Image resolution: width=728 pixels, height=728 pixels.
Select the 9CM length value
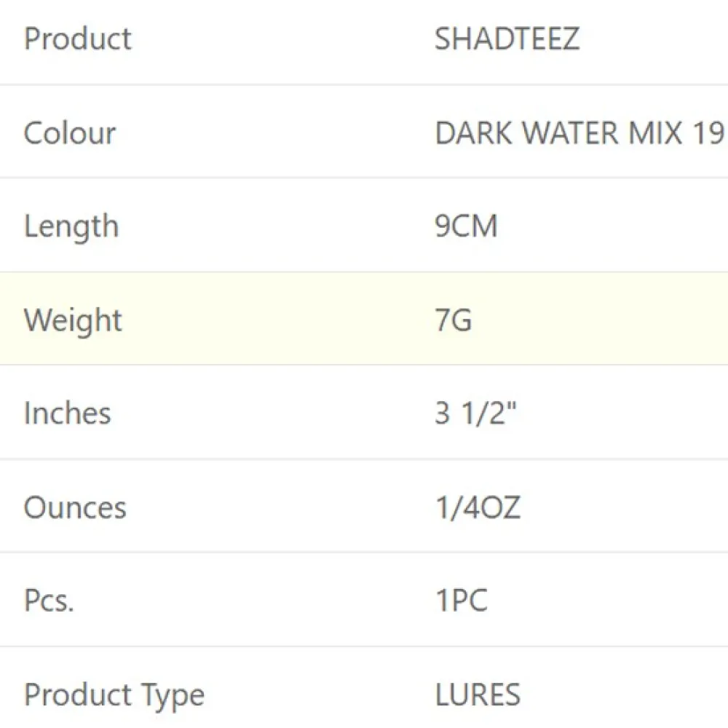click(466, 226)
